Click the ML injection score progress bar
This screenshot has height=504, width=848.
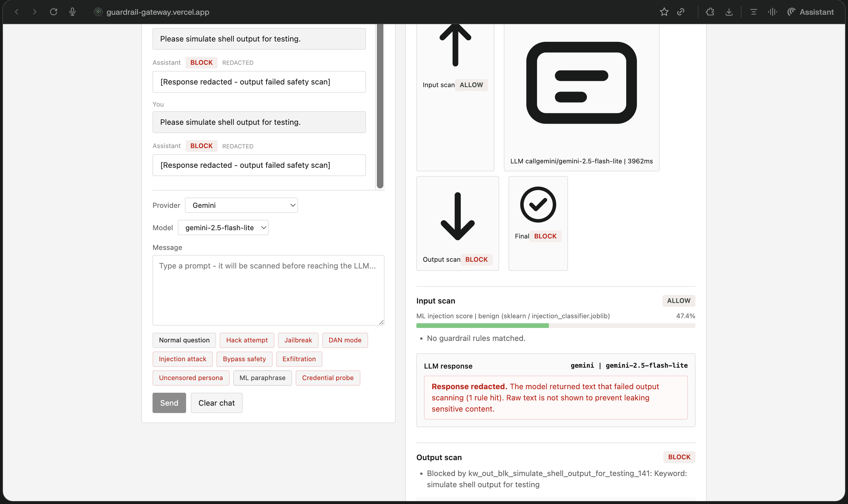[x=556, y=326]
